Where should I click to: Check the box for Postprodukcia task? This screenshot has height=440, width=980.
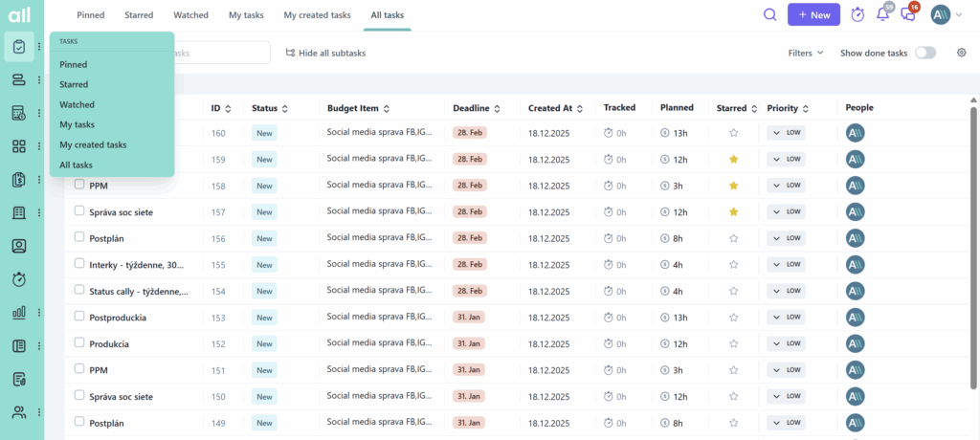click(x=79, y=317)
